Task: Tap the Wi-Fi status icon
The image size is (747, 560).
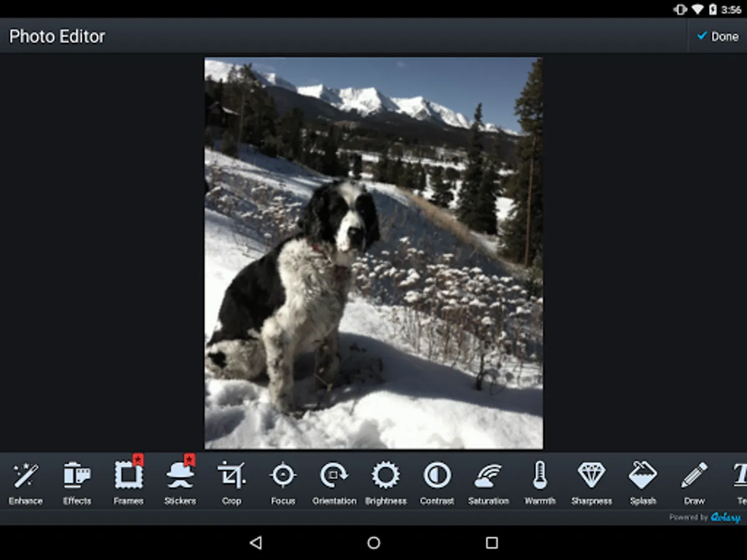Action: tap(698, 9)
